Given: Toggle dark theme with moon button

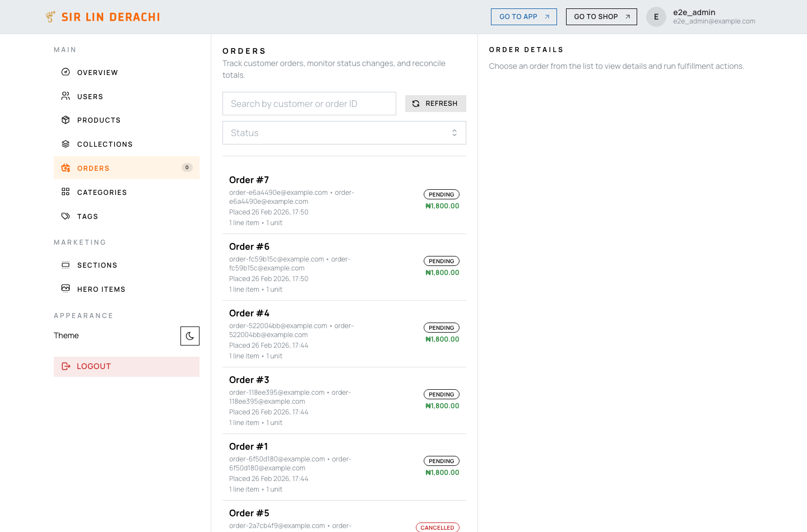Looking at the screenshot, I should tap(190, 336).
